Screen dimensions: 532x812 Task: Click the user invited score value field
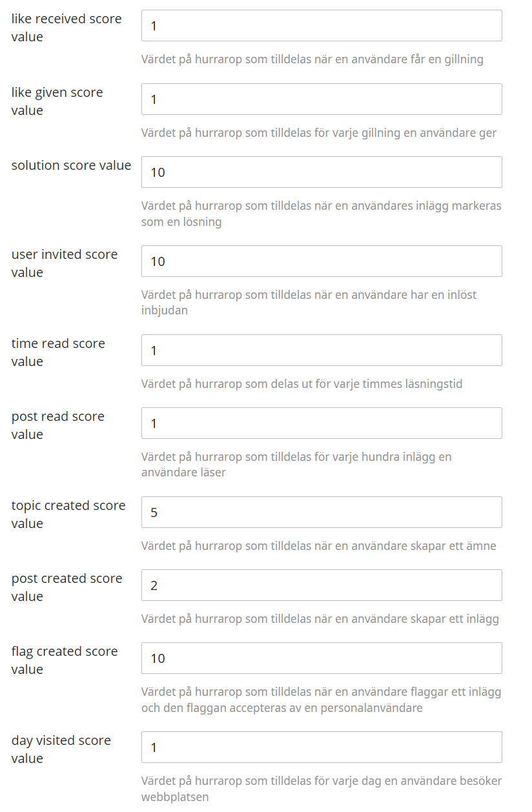[322, 261]
